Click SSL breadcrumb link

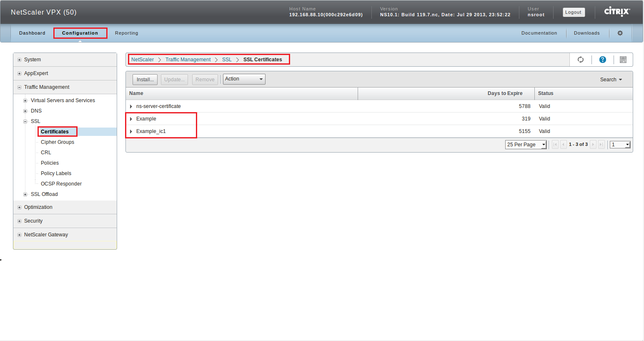pos(227,60)
